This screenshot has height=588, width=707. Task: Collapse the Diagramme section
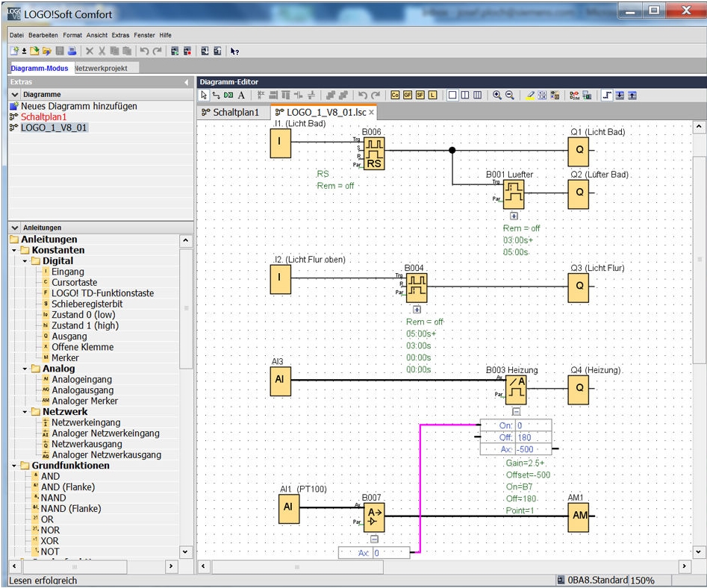[x=15, y=95]
